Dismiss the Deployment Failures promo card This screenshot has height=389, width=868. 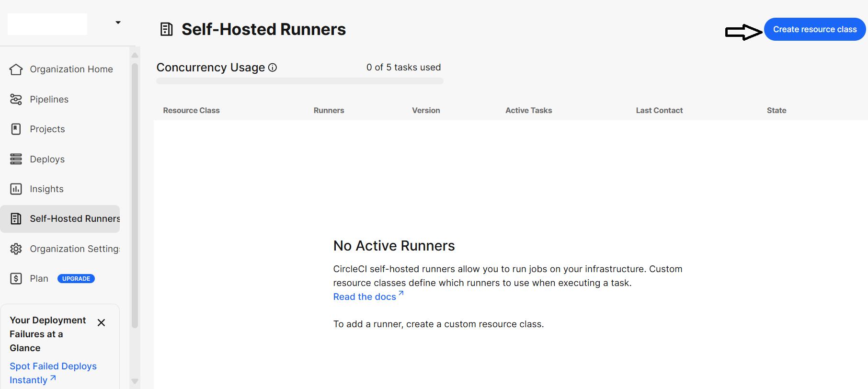(101, 322)
